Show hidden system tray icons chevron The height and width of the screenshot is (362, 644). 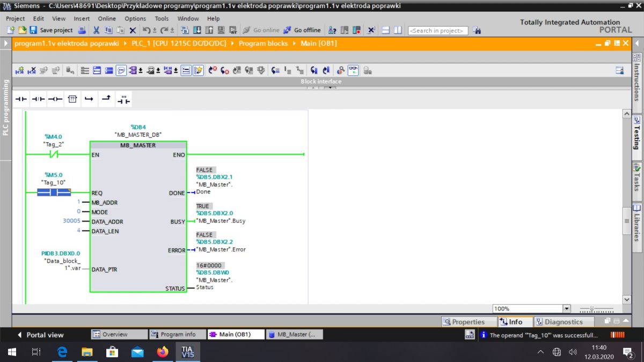pos(540,352)
